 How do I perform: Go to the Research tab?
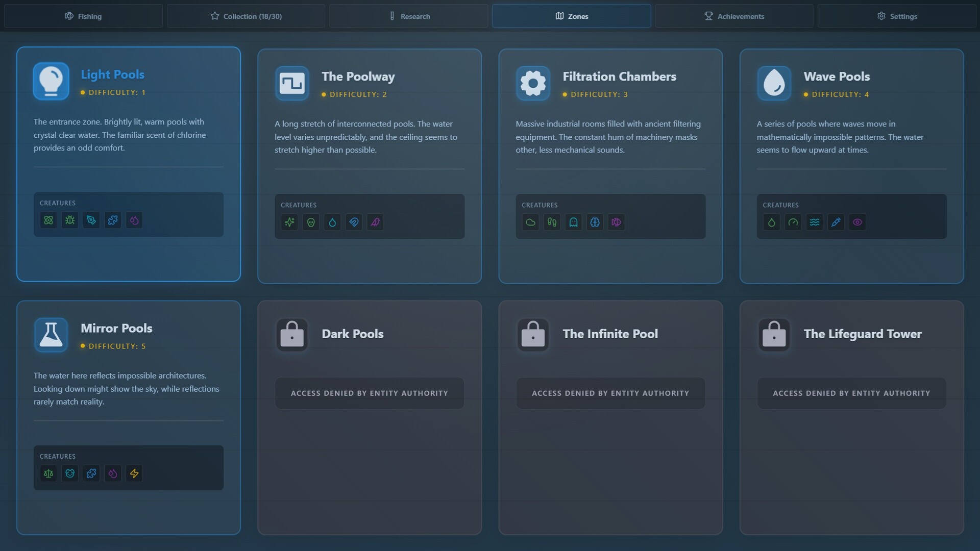(408, 16)
